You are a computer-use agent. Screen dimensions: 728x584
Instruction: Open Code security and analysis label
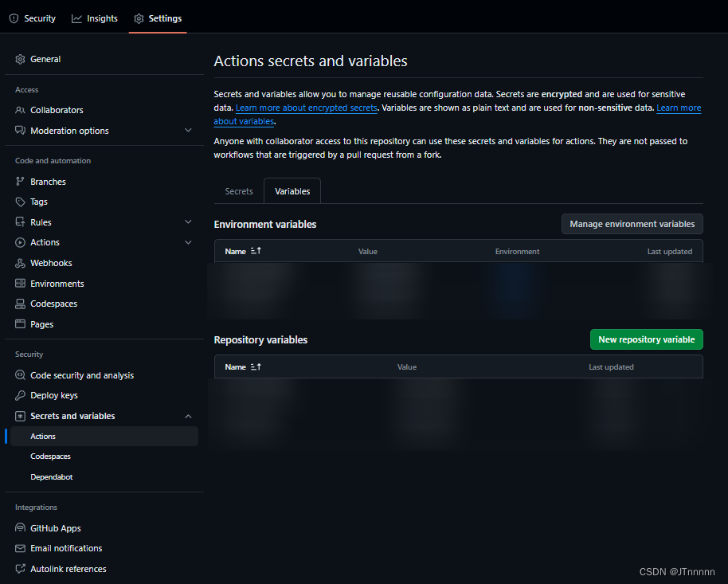pos(82,375)
